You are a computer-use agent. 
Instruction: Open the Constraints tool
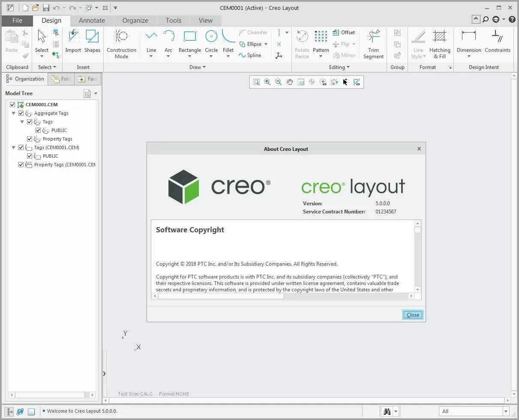pyautogui.click(x=498, y=41)
